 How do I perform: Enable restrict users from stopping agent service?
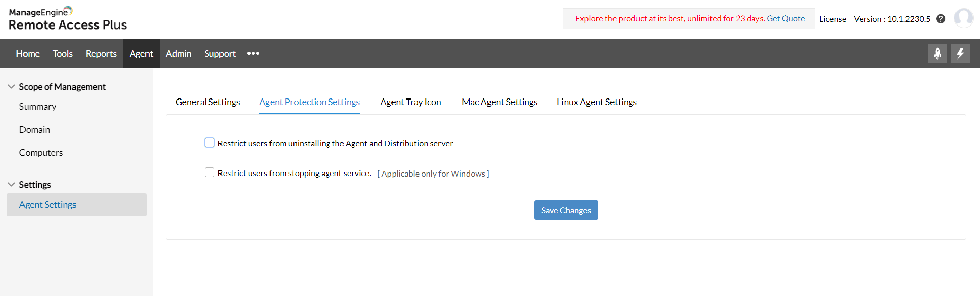tap(209, 172)
